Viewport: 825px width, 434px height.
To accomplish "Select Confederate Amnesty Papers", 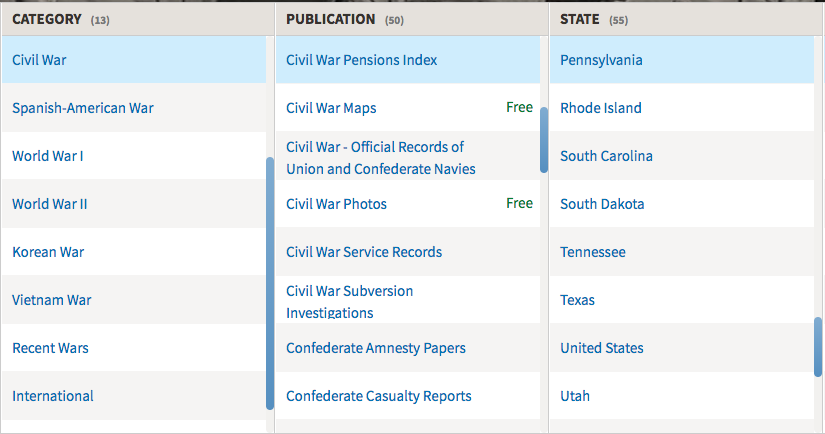I will pos(408,348).
